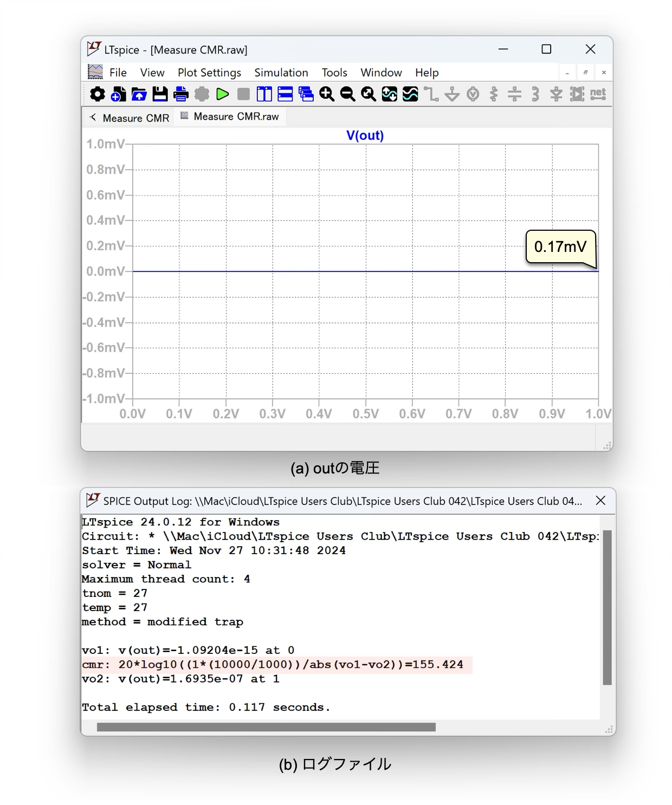The height and width of the screenshot is (805, 672).
Task: Create a new schematic from the toolbar
Action: (x=118, y=94)
